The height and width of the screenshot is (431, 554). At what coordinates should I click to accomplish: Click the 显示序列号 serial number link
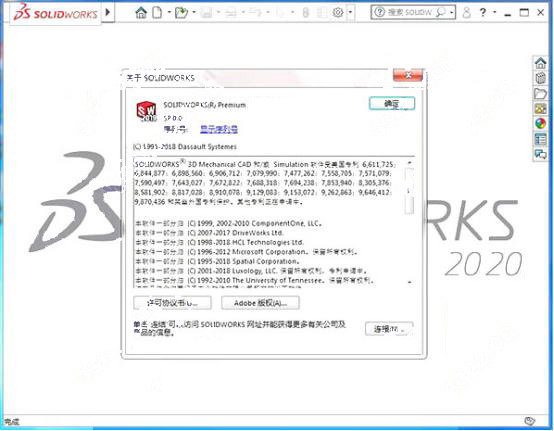click(219, 129)
